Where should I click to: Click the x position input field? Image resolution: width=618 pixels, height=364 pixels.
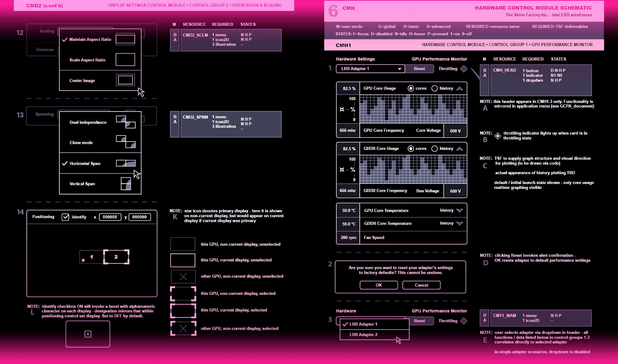(110, 217)
